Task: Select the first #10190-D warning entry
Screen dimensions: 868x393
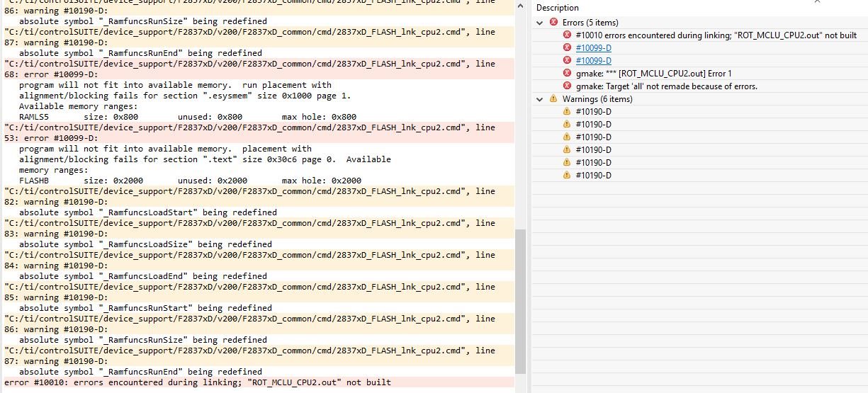Action: (x=594, y=112)
